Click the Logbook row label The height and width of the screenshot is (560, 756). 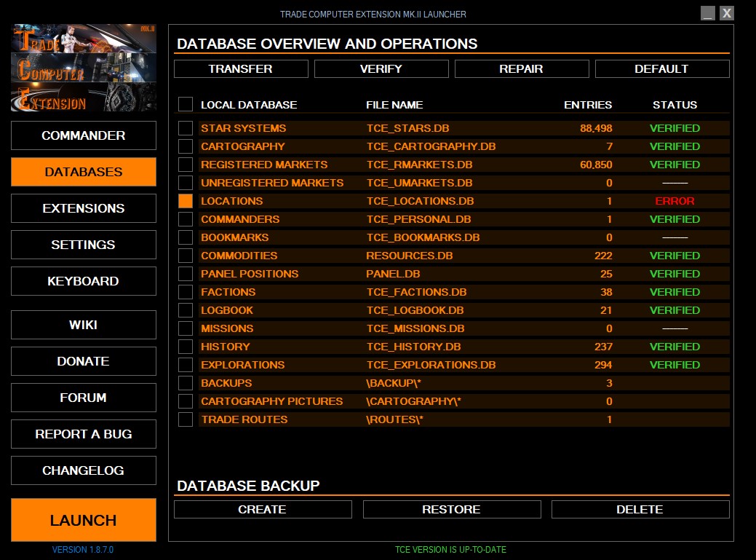point(227,311)
